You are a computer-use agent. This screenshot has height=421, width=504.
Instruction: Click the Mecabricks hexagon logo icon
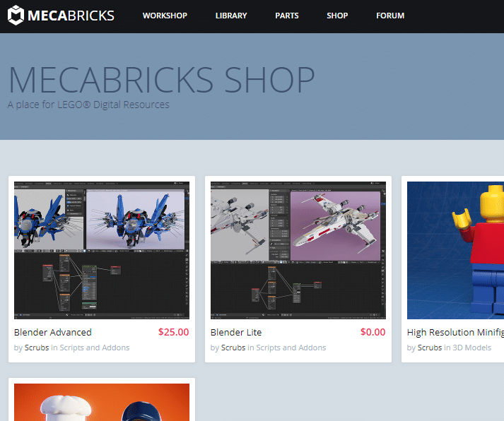[x=16, y=15]
